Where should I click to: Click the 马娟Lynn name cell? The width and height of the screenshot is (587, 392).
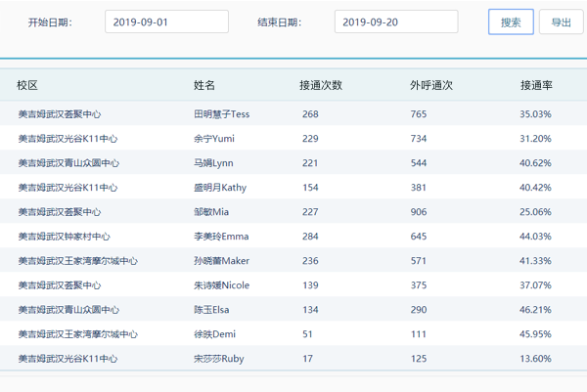pos(213,163)
